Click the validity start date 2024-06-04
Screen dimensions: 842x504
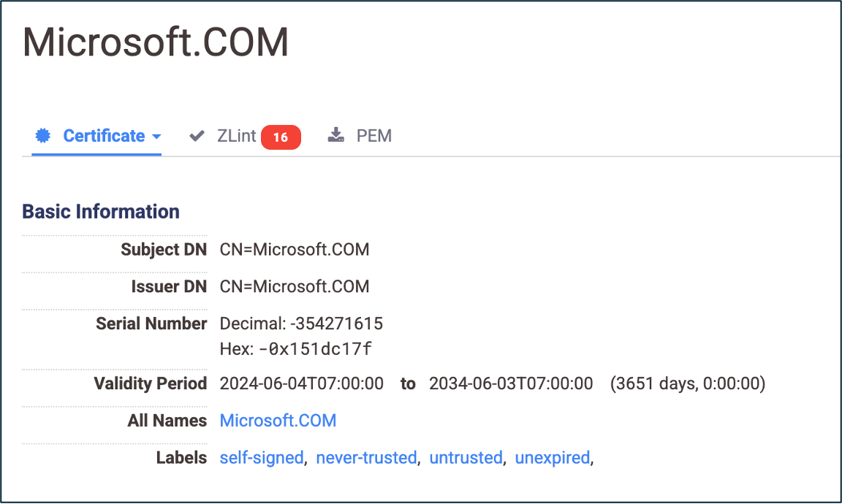point(301,383)
